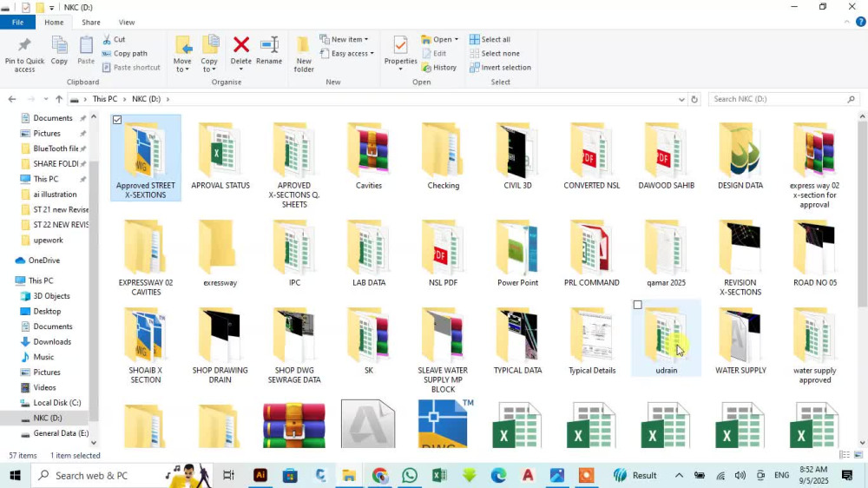Click the Properties icon

point(400,45)
